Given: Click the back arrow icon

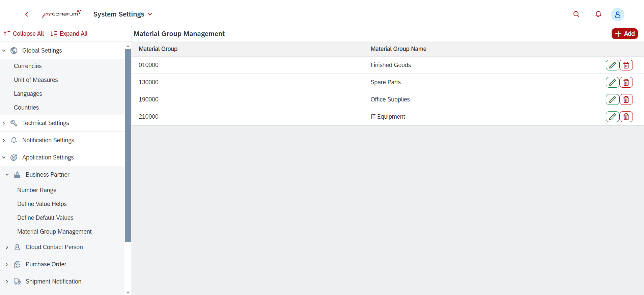Looking at the screenshot, I should click(x=27, y=14).
